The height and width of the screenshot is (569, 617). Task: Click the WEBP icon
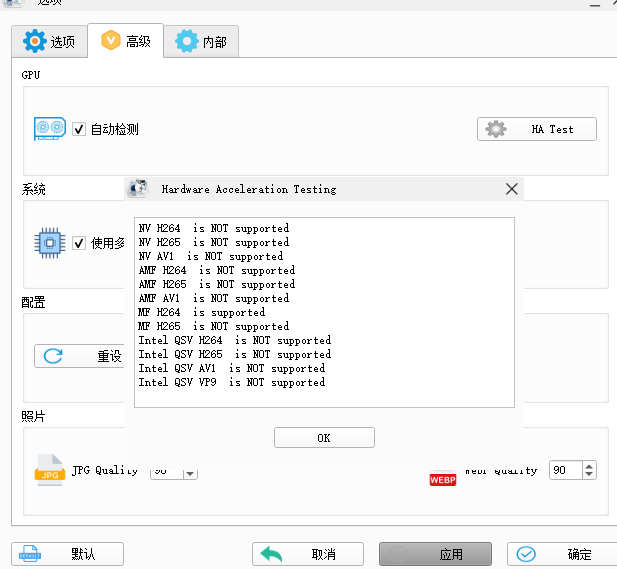443,479
